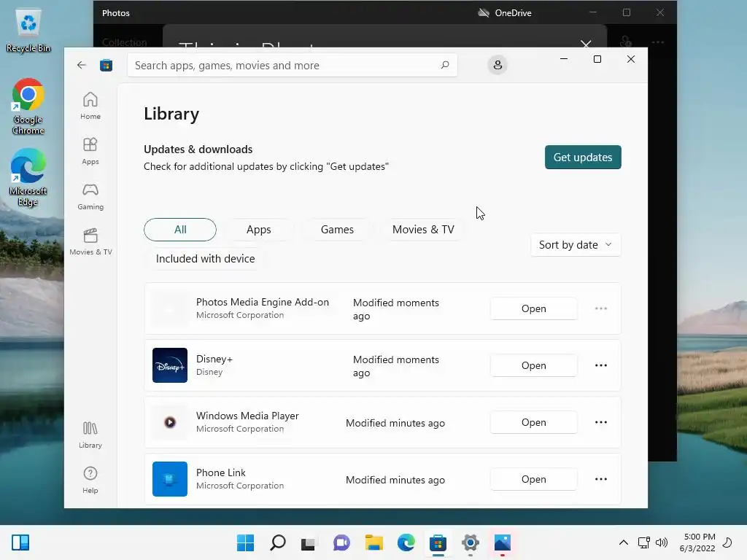Open Apps in the Store sidebar
This screenshot has width=747, height=560.
90,151
